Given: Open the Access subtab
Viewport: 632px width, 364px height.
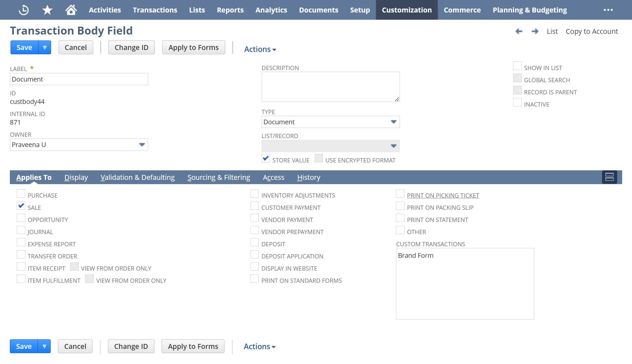Looking at the screenshot, I should pyautogui.click(x=274, y=177).
